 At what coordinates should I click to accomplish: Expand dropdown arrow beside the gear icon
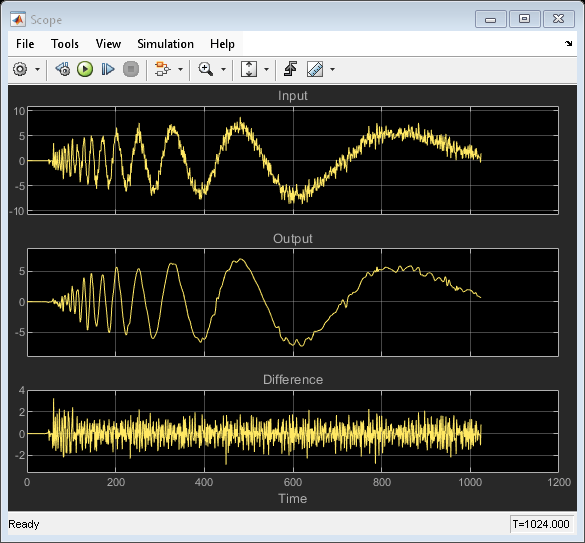[x=37, y=69]
